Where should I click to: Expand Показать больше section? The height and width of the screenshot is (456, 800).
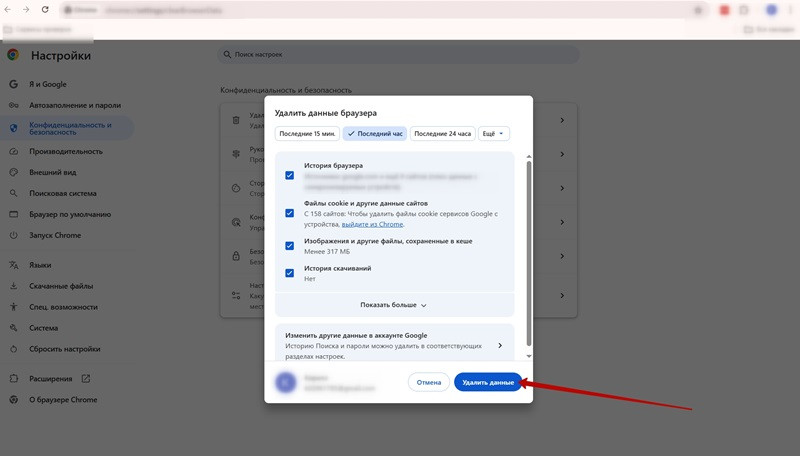(393, 305)
